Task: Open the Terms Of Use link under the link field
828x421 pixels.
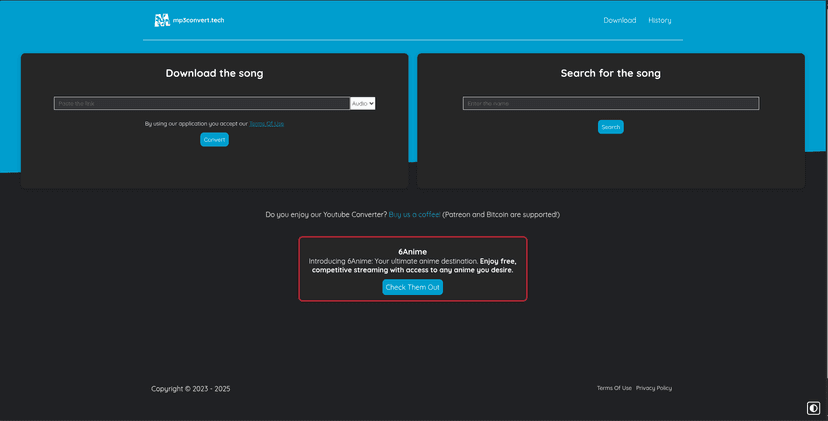Action: [267, 124]
